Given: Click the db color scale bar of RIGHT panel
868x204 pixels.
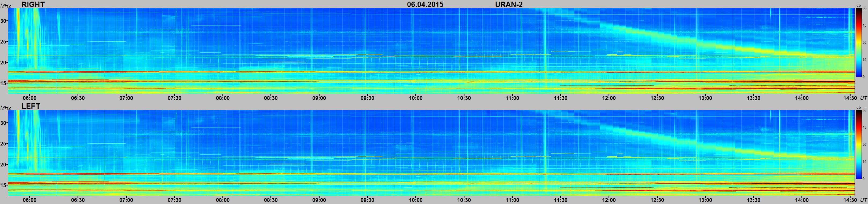Looking at the screenshot, I should tap(859, 42).
